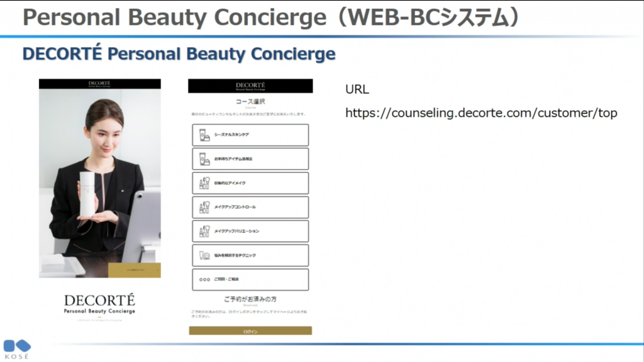Click the skincare tools icon beside 悩みを解消するテクニック
Image resolution: width=644 pixels, height=362 pixels.
[204, 255]
